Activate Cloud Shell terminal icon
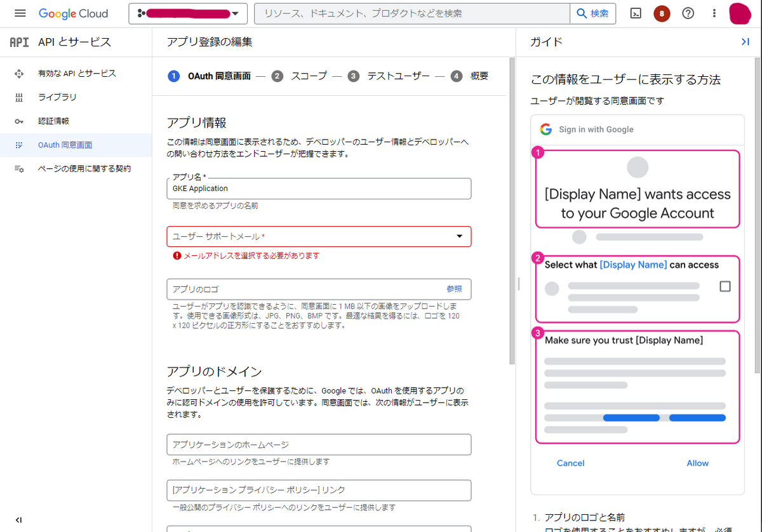This screenshot has height=532, width=762. (636, 13)
